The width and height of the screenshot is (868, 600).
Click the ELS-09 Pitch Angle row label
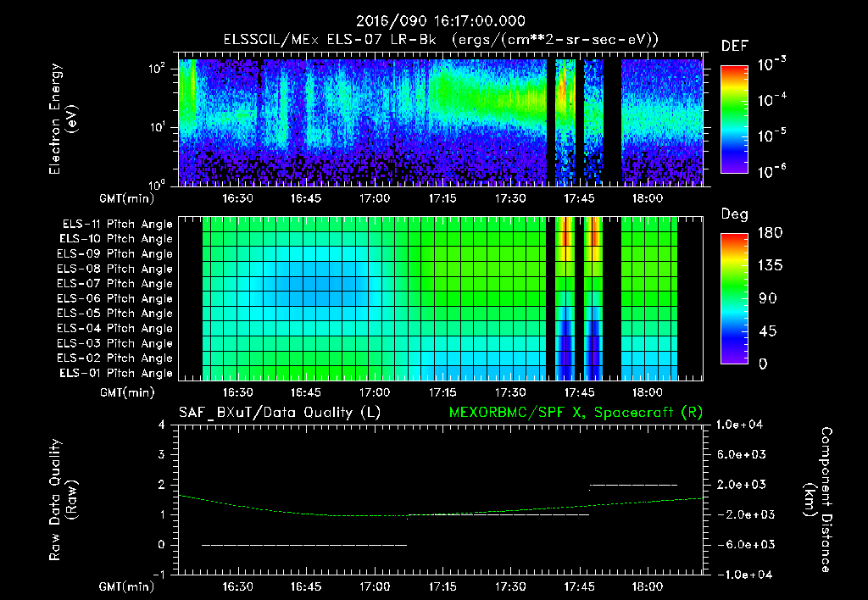(115, 254)
